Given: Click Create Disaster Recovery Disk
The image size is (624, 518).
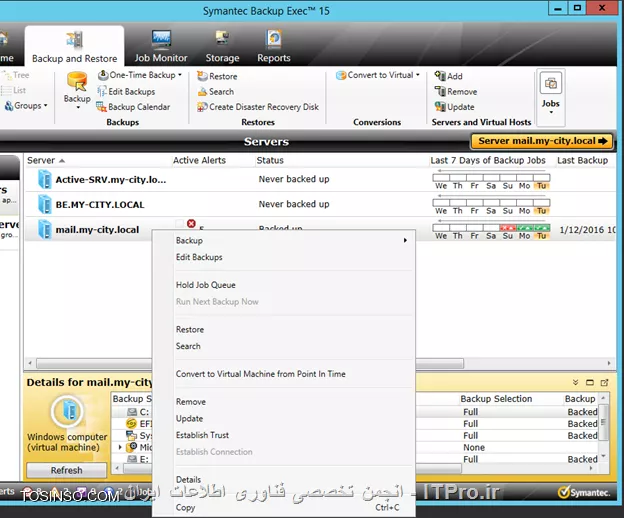Looking at the screenshot, I should click(x=258, y=107).
